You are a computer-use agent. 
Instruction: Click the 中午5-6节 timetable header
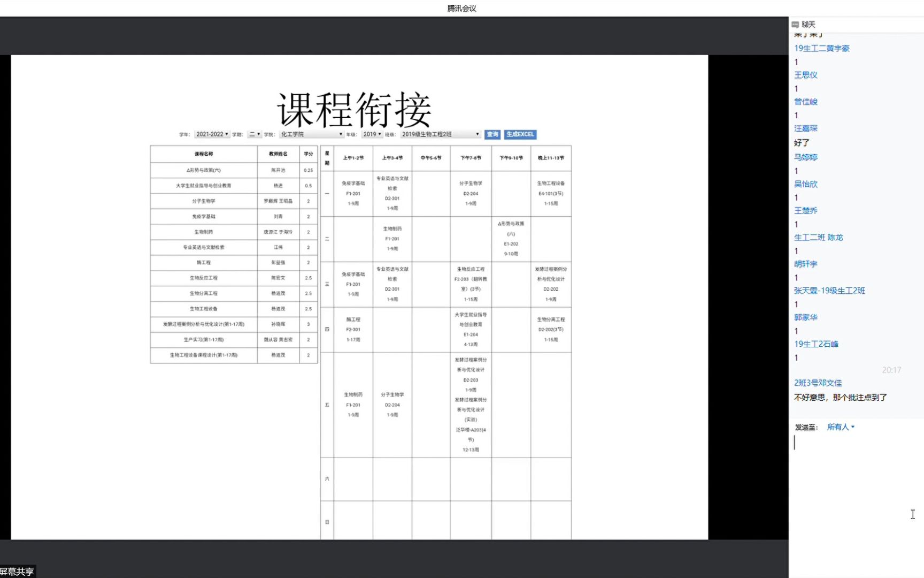[431, 158]
